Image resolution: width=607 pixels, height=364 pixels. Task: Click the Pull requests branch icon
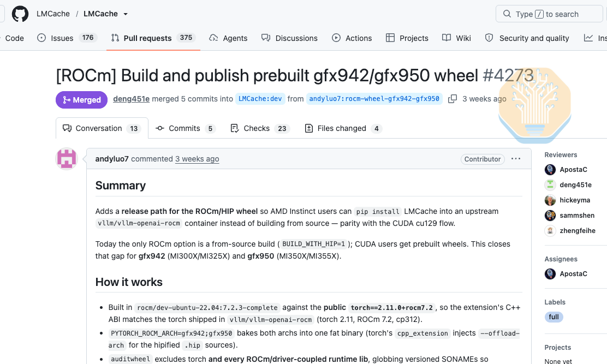point(115,38)
